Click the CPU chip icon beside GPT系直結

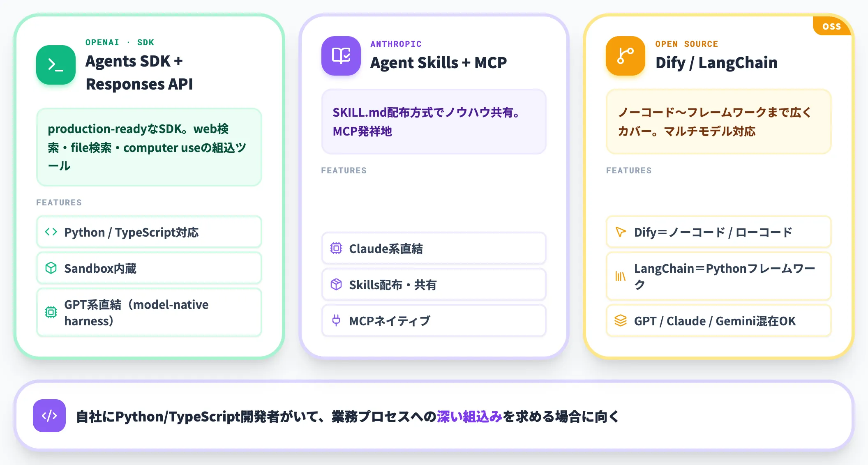(51, 312)
